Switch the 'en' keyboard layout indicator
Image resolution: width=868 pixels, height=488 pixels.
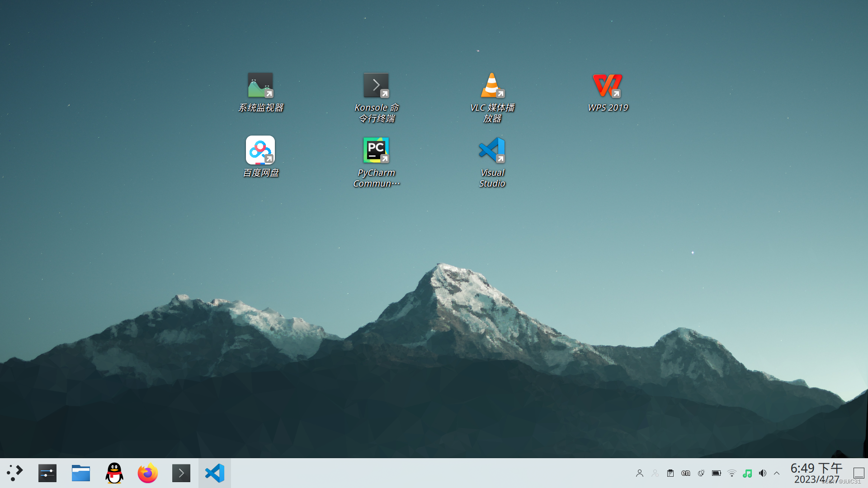686,473
